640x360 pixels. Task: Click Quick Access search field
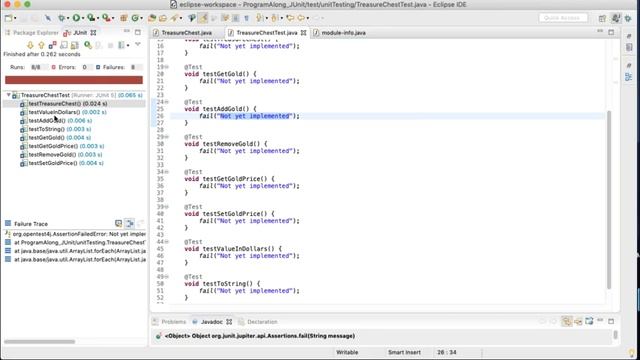coord(563,18)
